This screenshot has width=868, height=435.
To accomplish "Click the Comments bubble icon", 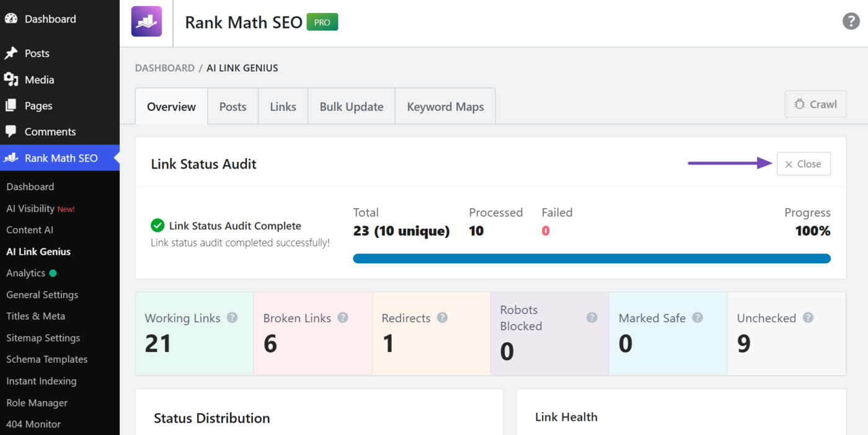I will (11, 131).
